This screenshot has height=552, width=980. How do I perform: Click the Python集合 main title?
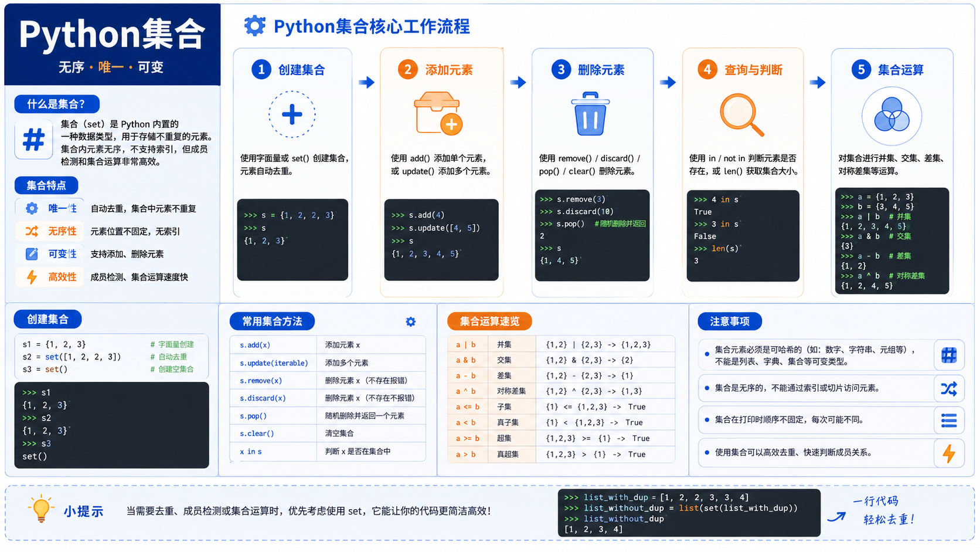coord(112,34)
